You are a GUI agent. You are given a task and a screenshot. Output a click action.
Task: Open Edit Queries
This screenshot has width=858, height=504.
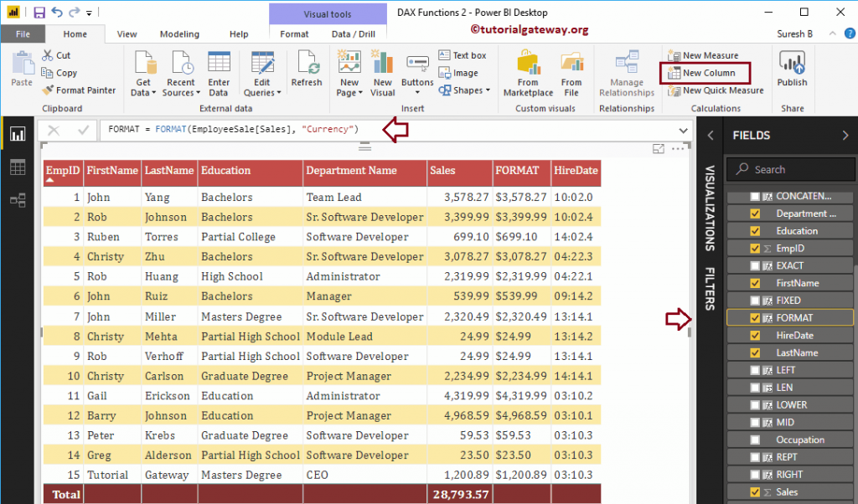pyautogui.click(x=263, y=73)
